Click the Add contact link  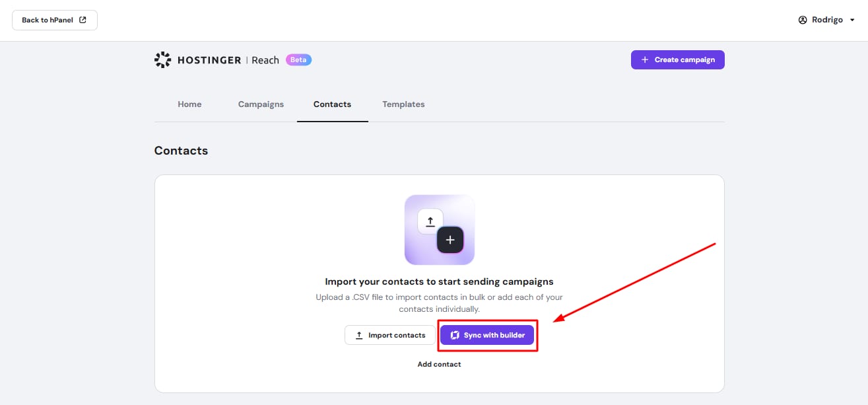coord(439,364)
